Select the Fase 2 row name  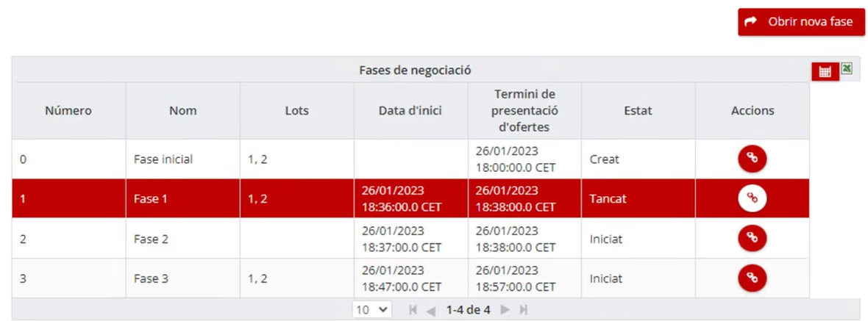pos(151,239)
